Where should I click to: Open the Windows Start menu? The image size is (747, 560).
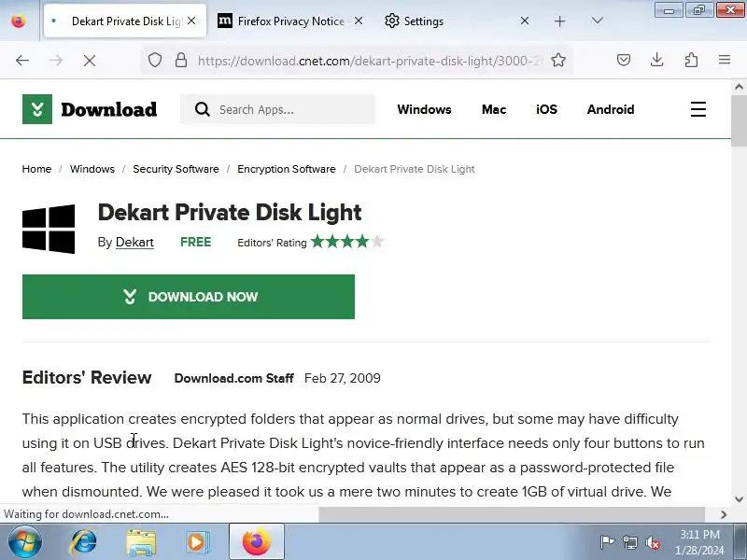click(x=25, y=542)
